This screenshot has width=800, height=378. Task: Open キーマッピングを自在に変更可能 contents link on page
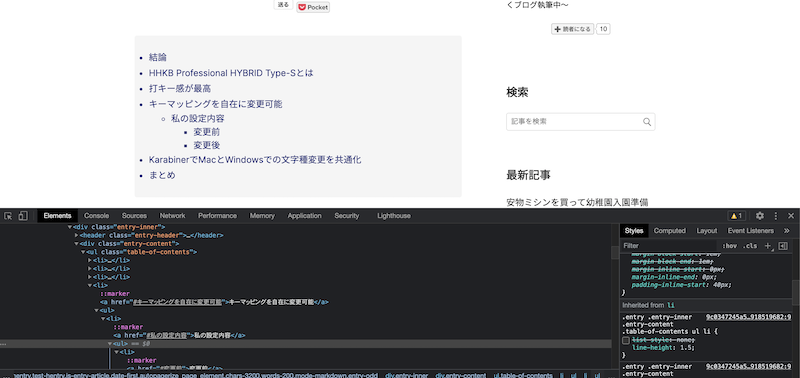[x=215, y=104]
